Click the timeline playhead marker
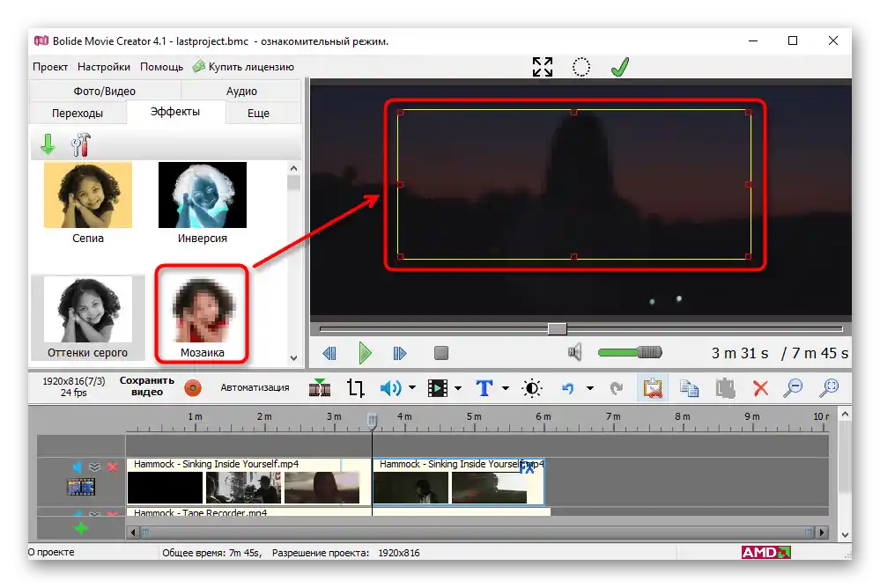Image resolution: width=880 pixels, height=588 pixels. click(x=372, y=421)
